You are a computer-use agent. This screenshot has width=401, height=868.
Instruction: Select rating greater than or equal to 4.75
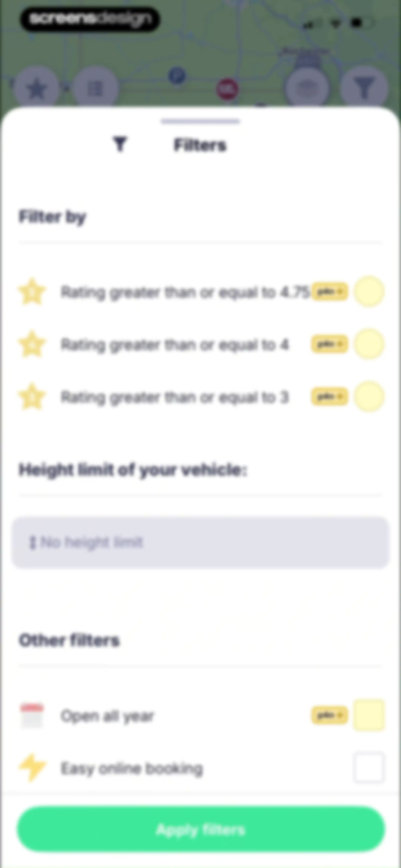point(369,291)
